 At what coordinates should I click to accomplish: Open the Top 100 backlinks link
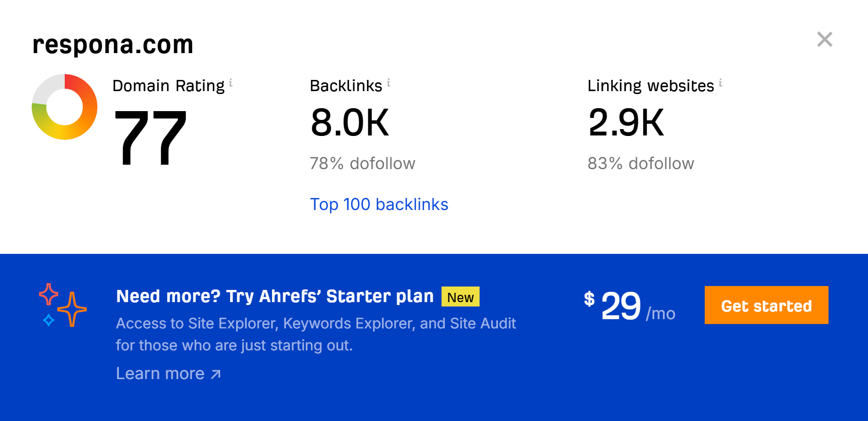pos(380,204)
